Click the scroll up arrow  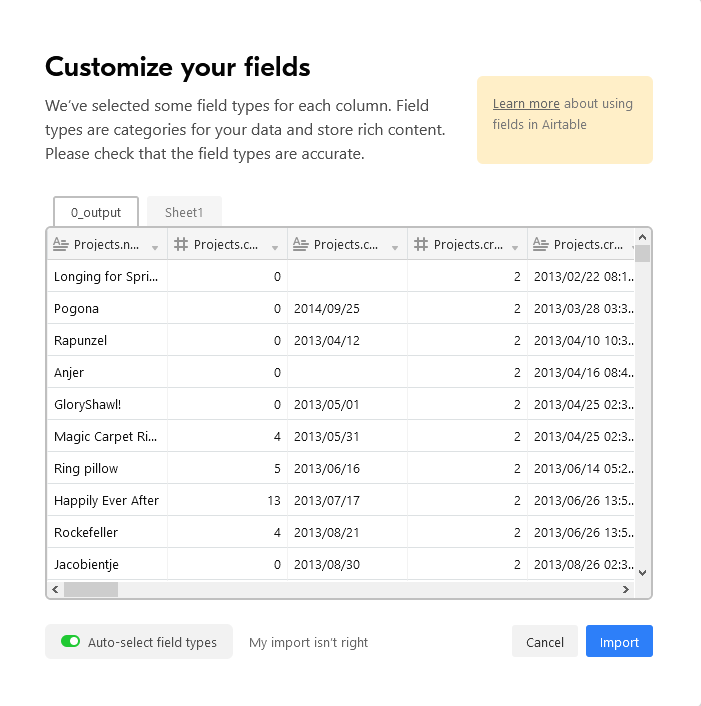642,237
